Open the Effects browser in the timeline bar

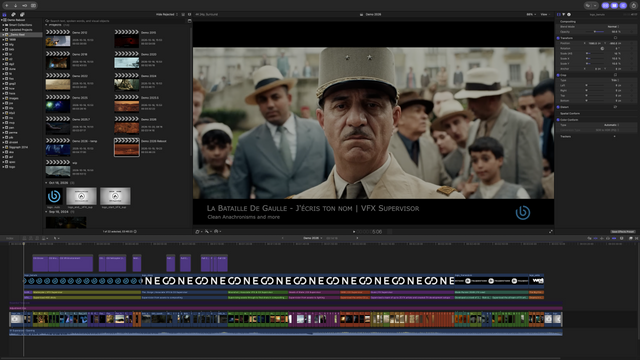631,238
